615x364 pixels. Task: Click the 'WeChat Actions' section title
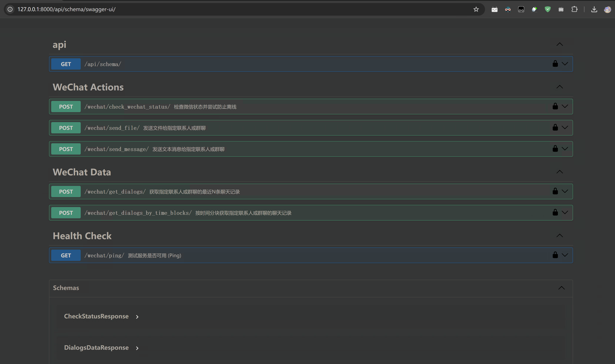(x=88, y=87)
